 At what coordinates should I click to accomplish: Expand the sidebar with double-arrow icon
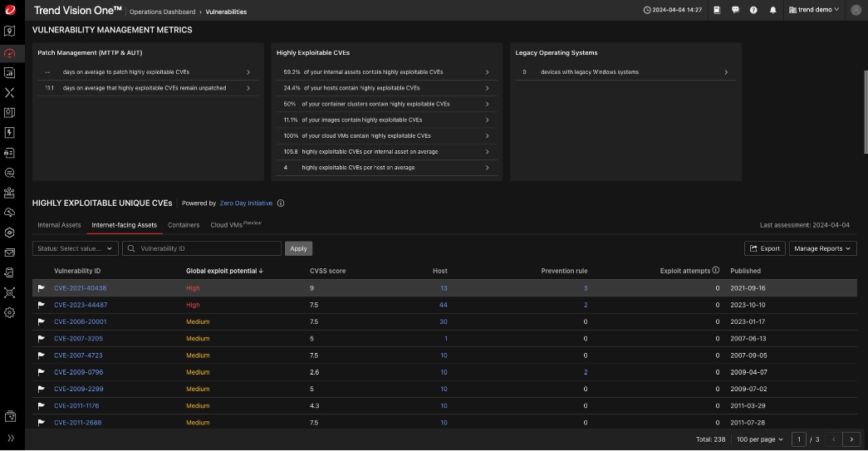tap(10, 438)
